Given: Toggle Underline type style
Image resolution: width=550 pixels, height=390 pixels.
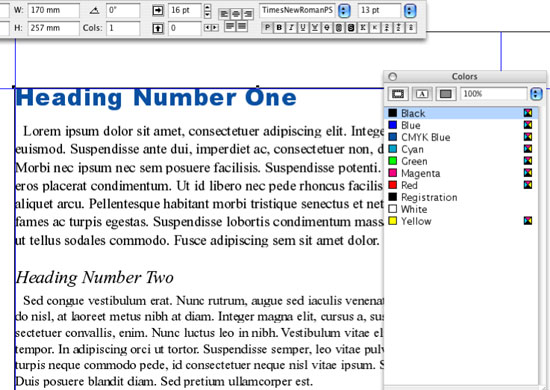Looking at the screenshot, I should point(303,27).
